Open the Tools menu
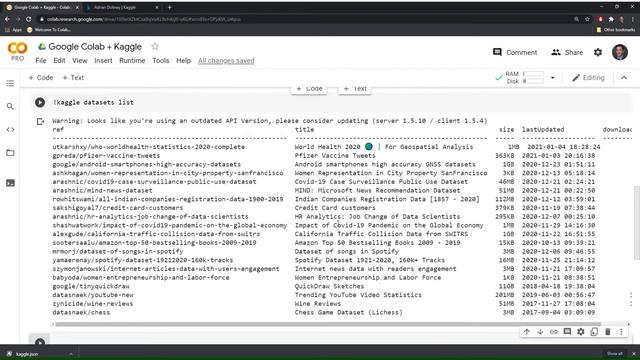Image resolution: width=640 pixels, height=360 pixels. point(160,60)
